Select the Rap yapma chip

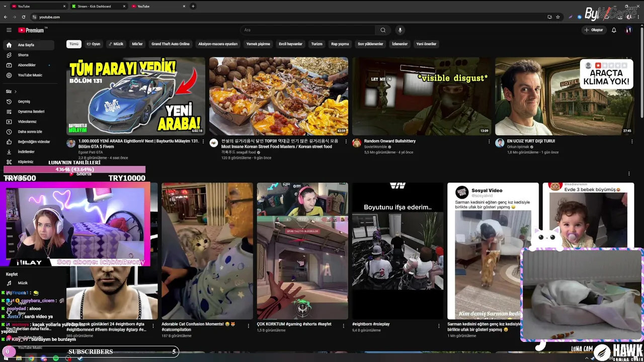340,44
